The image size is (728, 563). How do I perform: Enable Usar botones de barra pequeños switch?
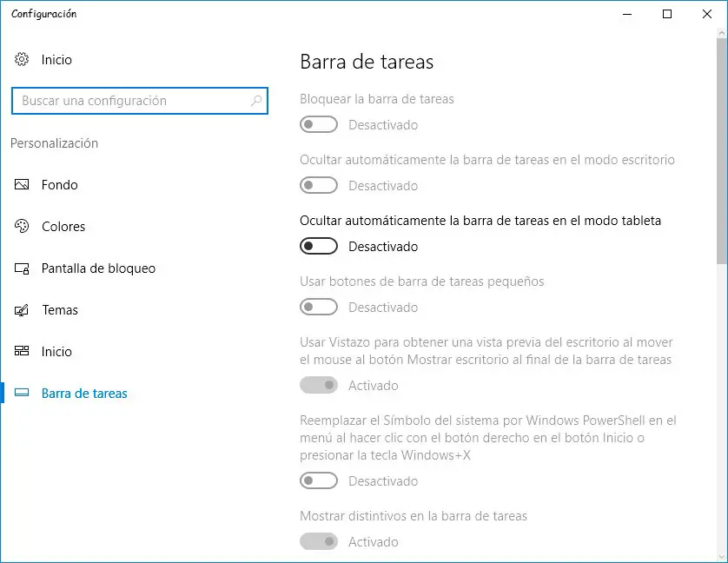(318, 308)
